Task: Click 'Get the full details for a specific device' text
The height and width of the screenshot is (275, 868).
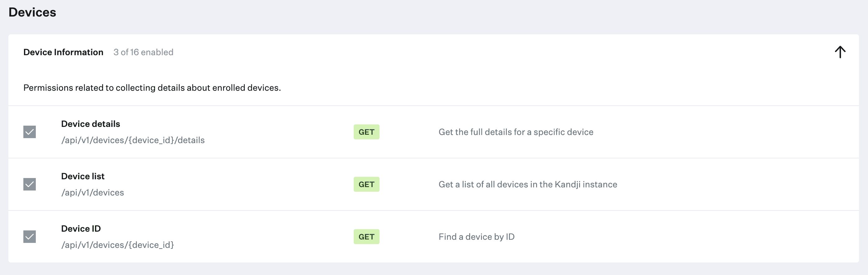Action: pyautogui.click(x=516, y=132)
